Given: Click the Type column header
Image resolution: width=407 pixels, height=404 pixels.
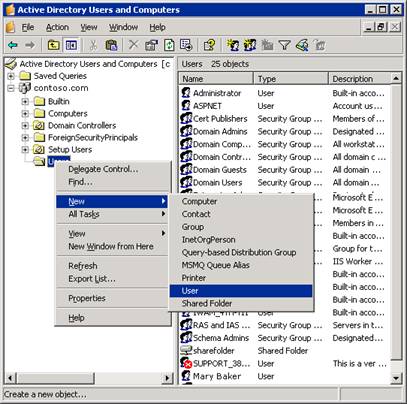Looking at the screenshot, I should coord(291,79).
